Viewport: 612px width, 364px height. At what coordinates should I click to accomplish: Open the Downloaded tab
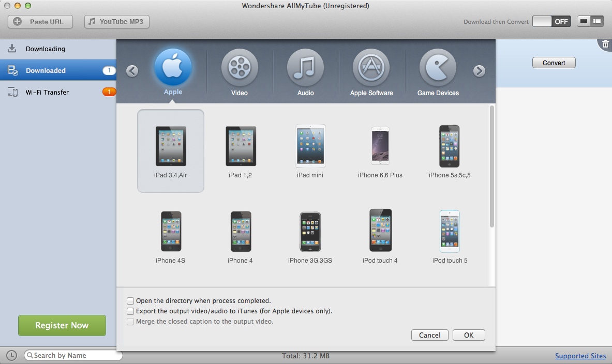[58, 70]
